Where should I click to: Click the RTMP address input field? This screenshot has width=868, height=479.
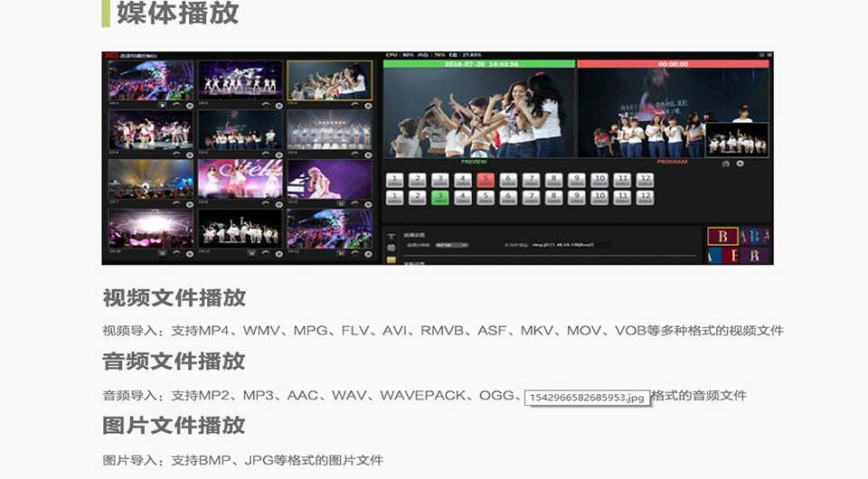571,245
